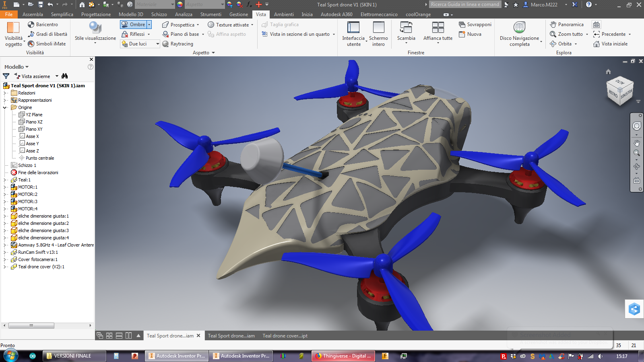644x362 pixels.
Task: Cascade windows with Sovrapponi
Action: point(475,25)
